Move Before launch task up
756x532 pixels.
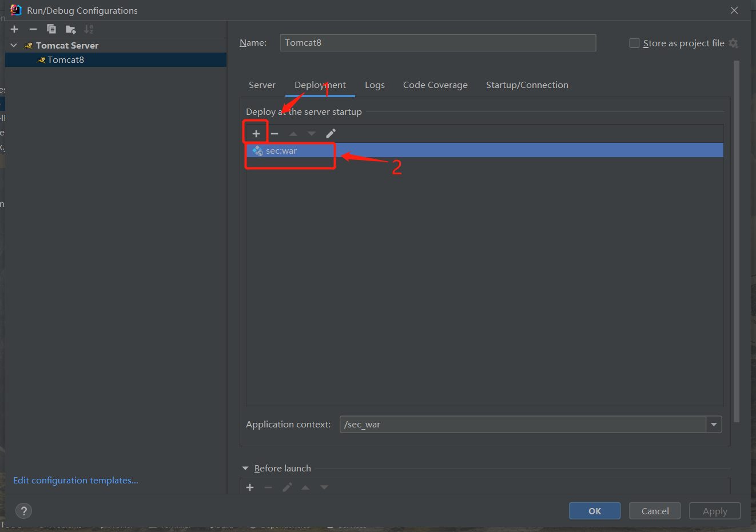[305, 487]
